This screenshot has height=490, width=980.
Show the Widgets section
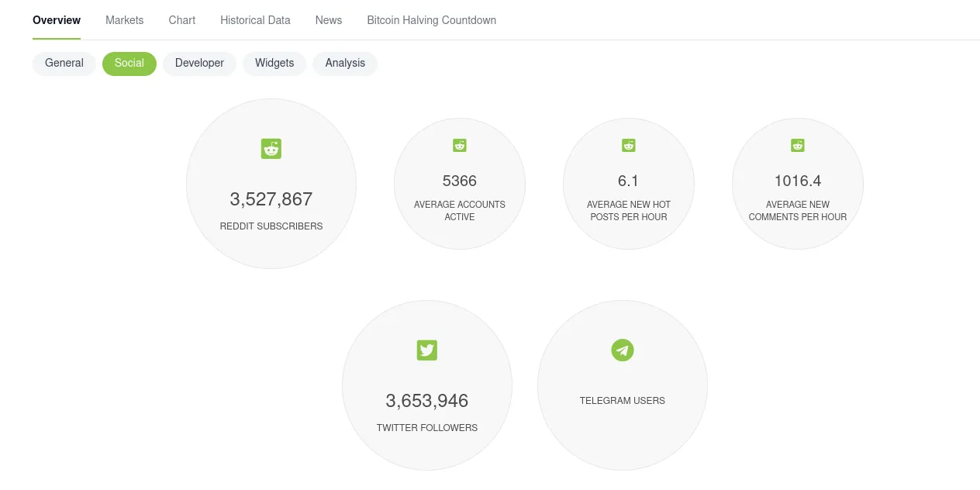(274, 64)
